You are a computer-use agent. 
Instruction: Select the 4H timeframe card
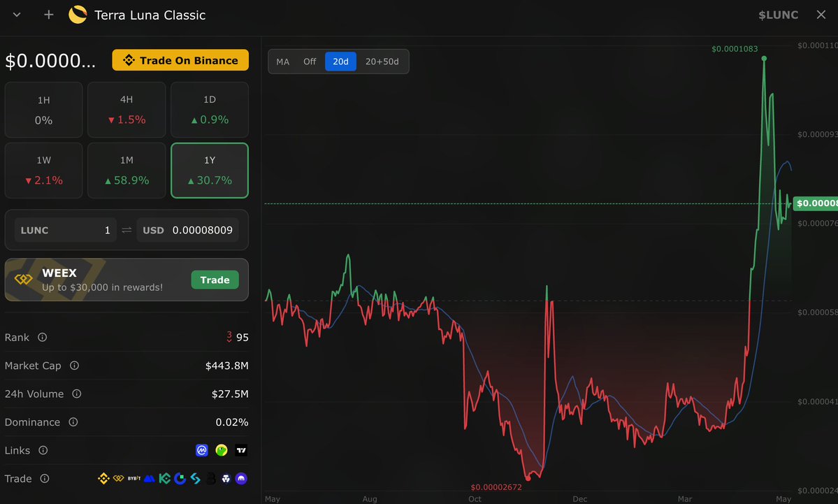[x=127, y=110]
